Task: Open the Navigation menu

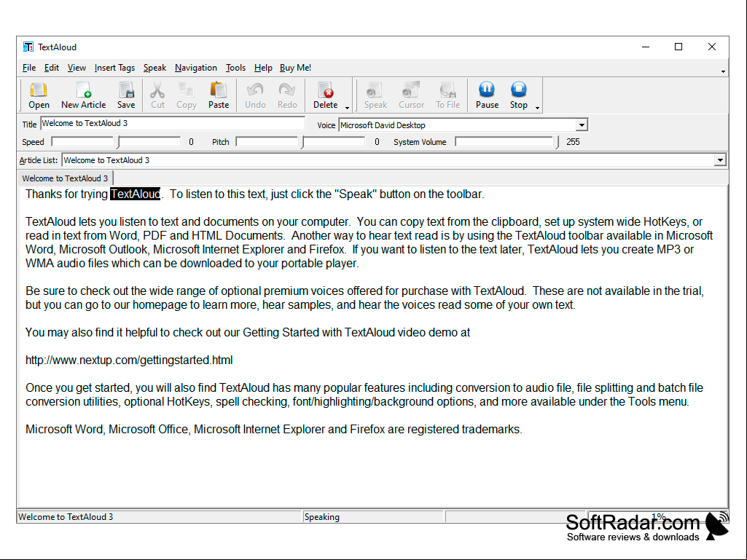Action: 196,68
